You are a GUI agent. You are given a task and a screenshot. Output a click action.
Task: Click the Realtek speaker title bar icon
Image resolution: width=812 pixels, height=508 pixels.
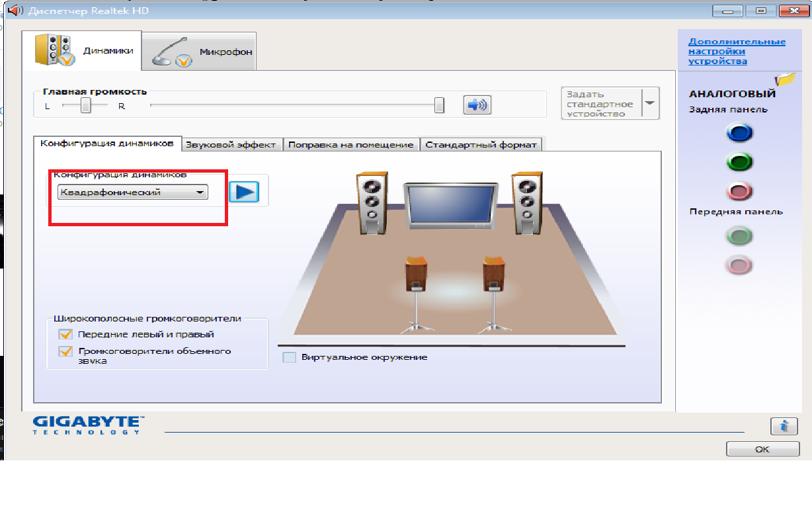(15, 11)
